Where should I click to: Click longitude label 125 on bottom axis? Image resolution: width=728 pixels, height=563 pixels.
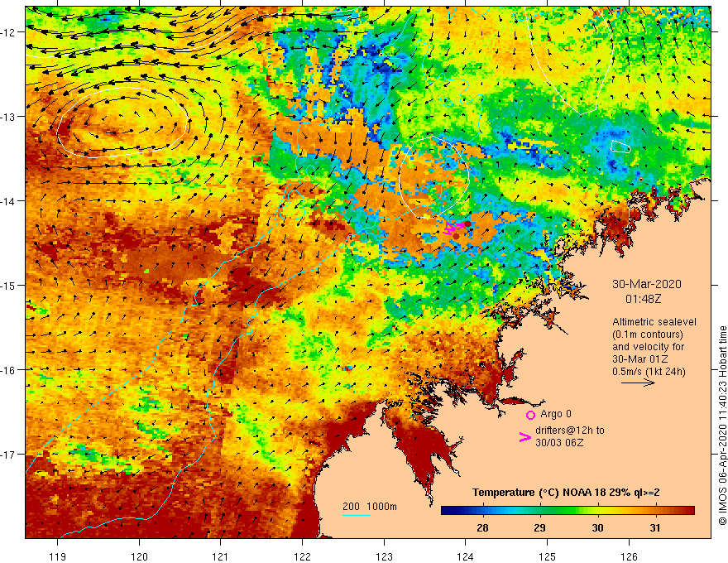point(548,556)
